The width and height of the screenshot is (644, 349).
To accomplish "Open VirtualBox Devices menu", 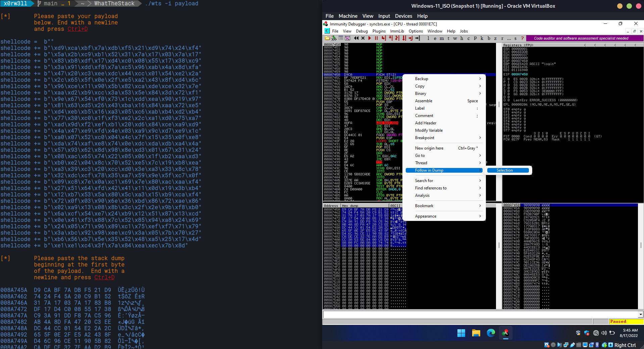I will [403, 16].
